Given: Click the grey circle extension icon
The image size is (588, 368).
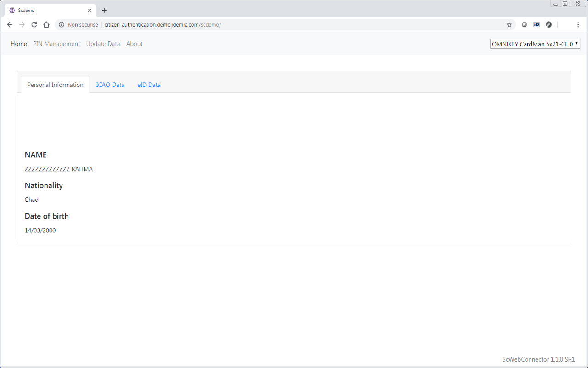Looking at the screenshot, I should click(x=524, y=24).
